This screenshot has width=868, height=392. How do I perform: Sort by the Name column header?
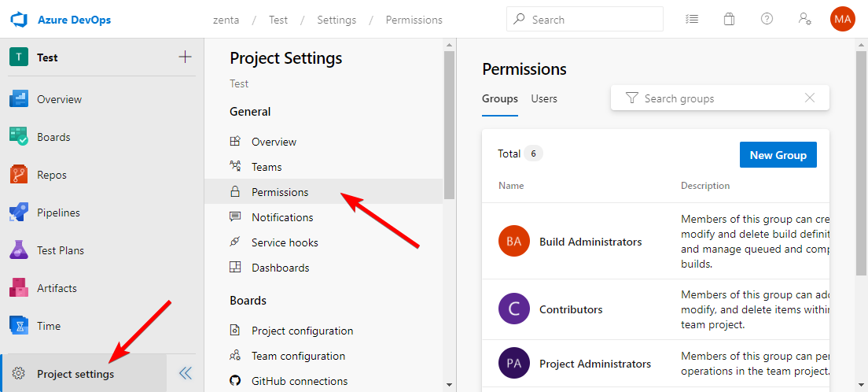tap(511, 186)
